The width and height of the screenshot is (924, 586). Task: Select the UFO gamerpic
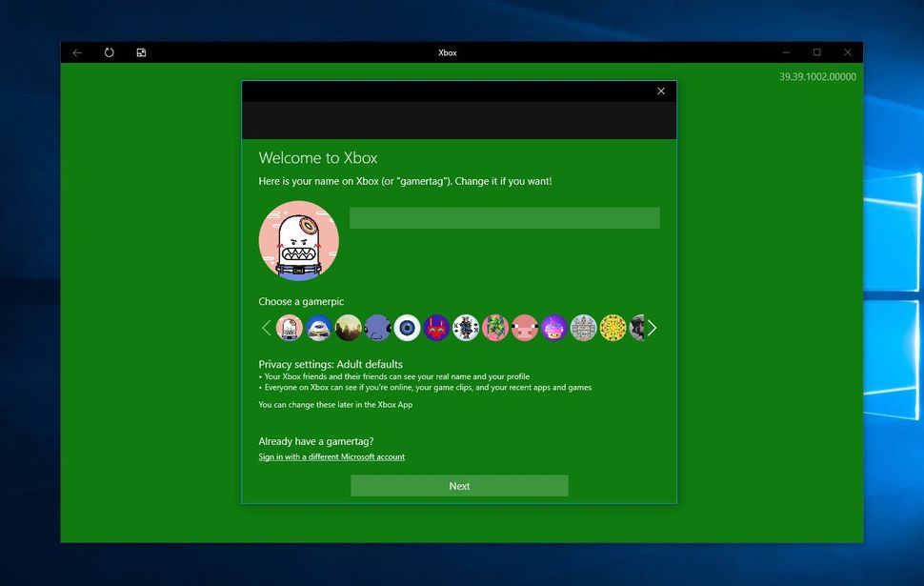[318, 328]
